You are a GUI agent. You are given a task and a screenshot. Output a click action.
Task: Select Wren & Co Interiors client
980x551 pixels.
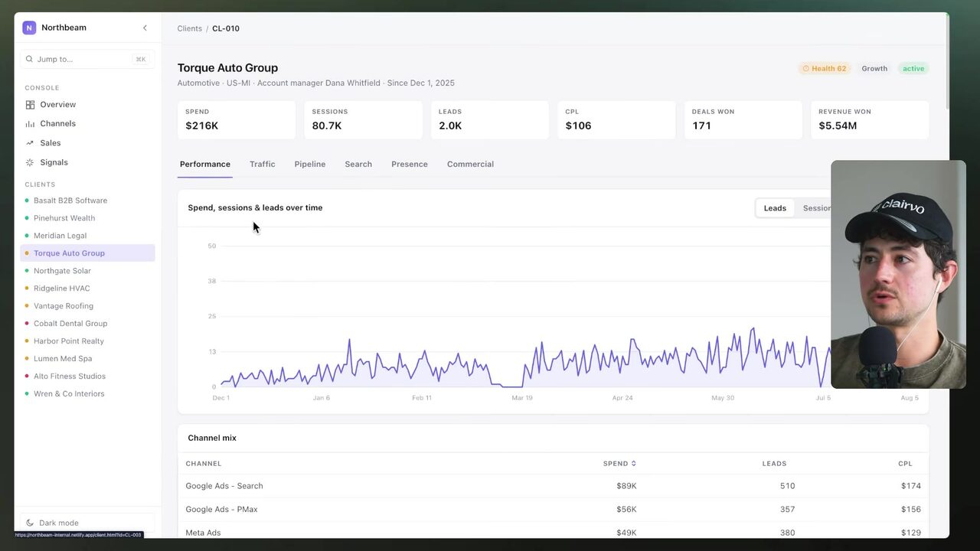coord(87,394)
